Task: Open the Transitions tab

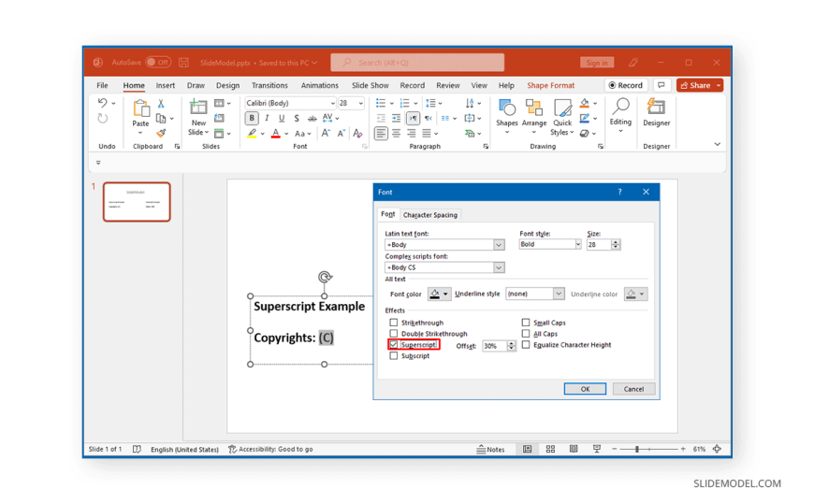Action: tap(269, 85)
